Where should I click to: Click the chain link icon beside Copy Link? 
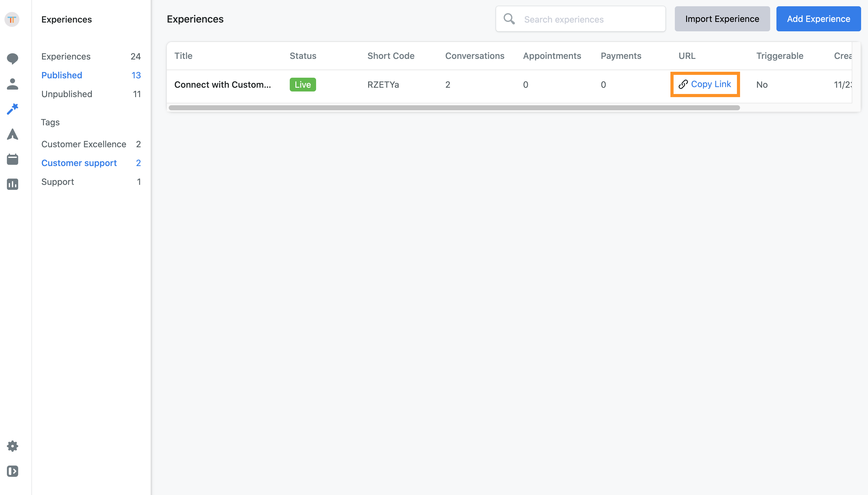pyautogui.click(x=683, y=84)
